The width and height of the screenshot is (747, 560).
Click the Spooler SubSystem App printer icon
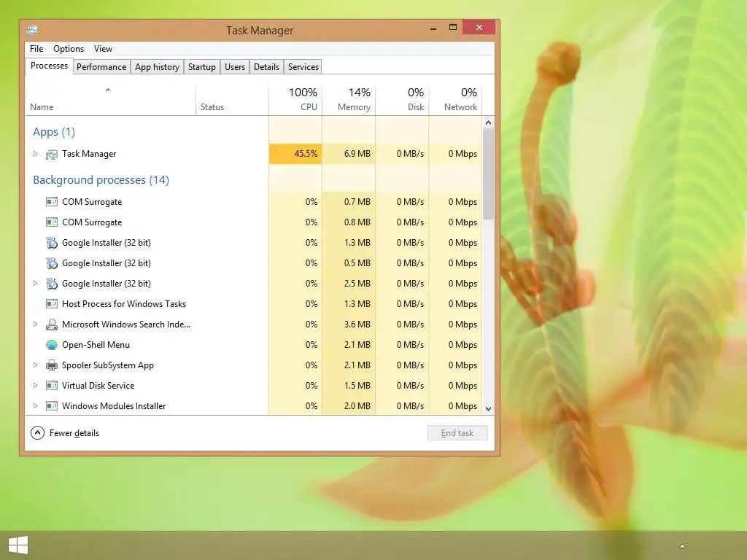click(52, 365)
